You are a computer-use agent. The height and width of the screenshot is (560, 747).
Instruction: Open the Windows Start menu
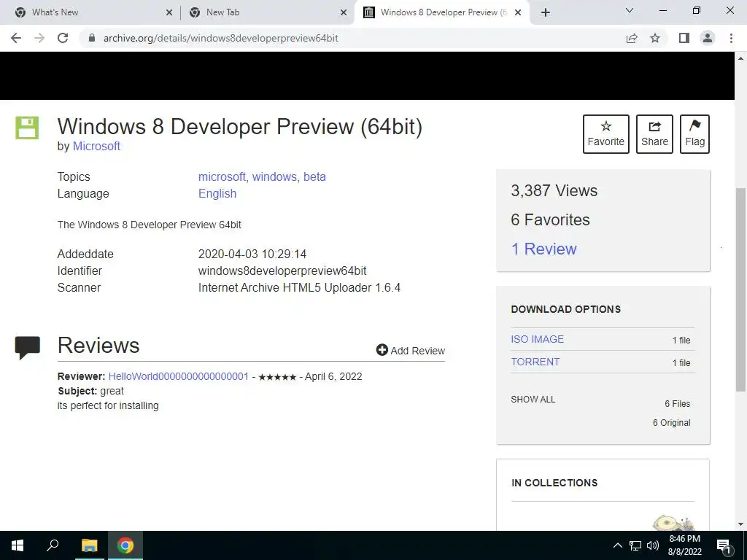pos(18,545)
